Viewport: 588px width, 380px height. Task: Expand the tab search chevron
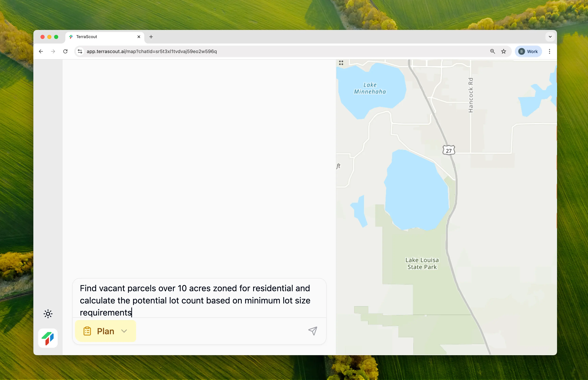[x=550, y=37]
